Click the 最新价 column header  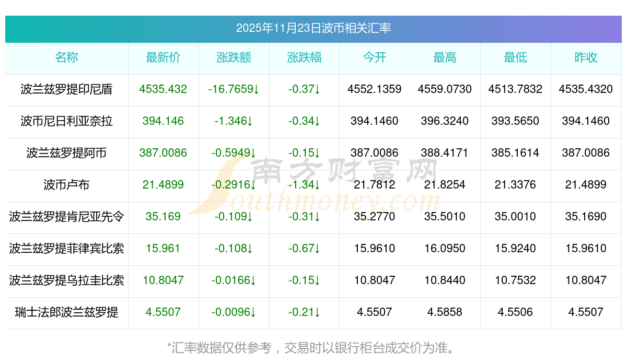(163, 58)
